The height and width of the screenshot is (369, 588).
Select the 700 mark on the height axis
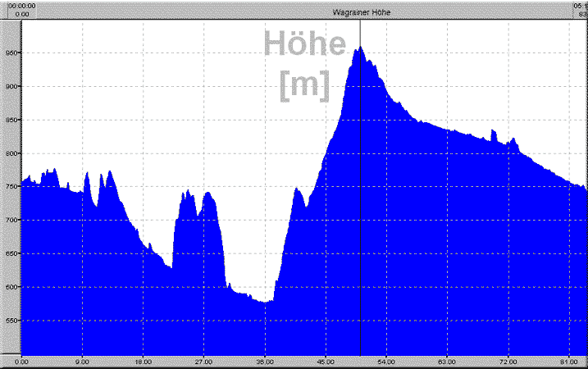tap(9, 220)
